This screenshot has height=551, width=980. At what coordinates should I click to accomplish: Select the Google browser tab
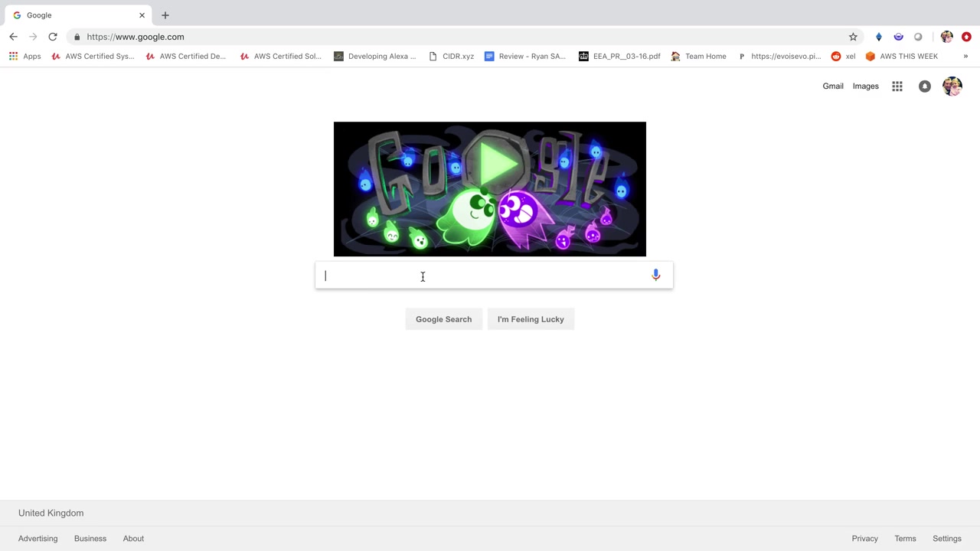pos(77,15)
